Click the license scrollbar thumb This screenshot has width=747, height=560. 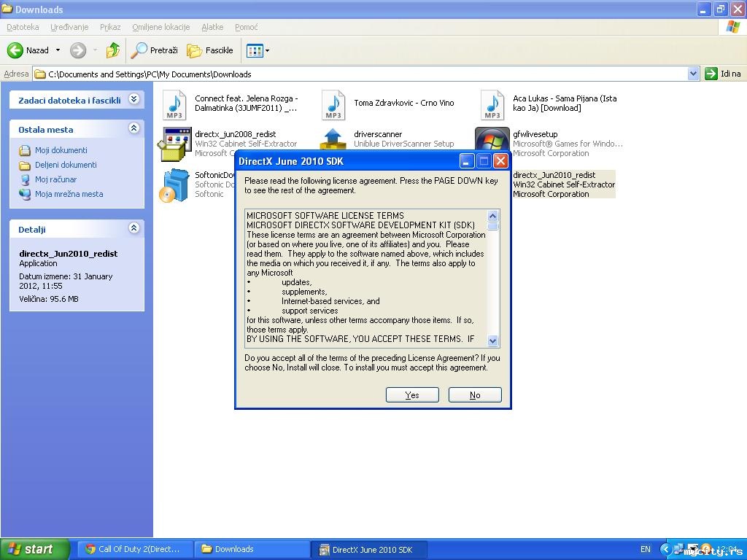(x=493, y=226)
